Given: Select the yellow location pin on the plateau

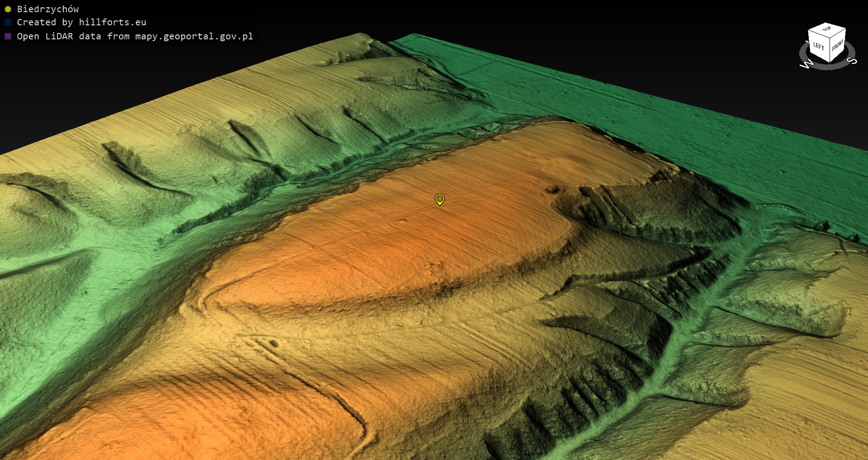Looking at the screenshot, I should [x=439, y=199].
